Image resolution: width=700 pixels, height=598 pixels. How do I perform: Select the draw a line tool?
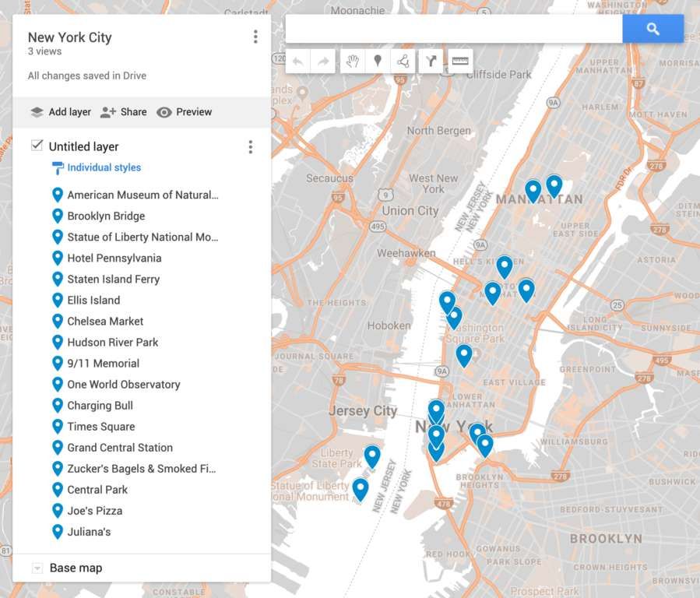pyautogui.click(x=403, y=62)
